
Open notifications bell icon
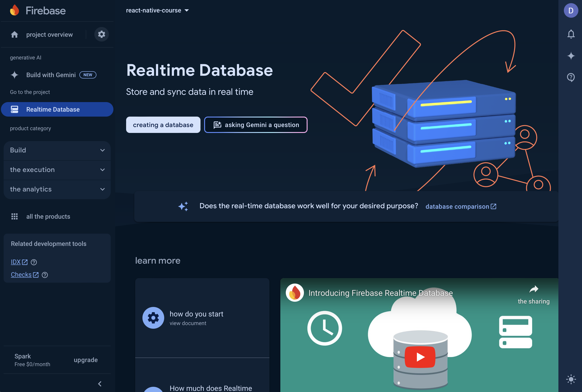[571, 34]
